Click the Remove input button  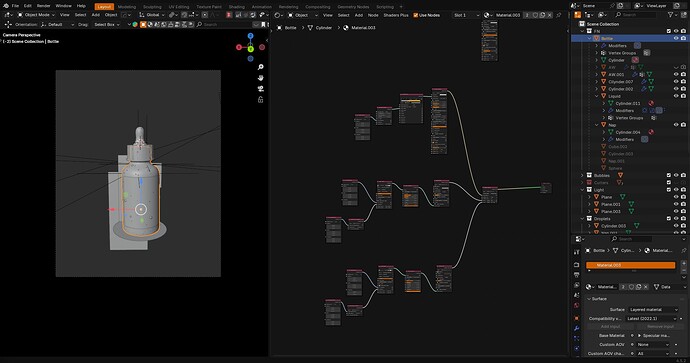click(x=661, y=326)
